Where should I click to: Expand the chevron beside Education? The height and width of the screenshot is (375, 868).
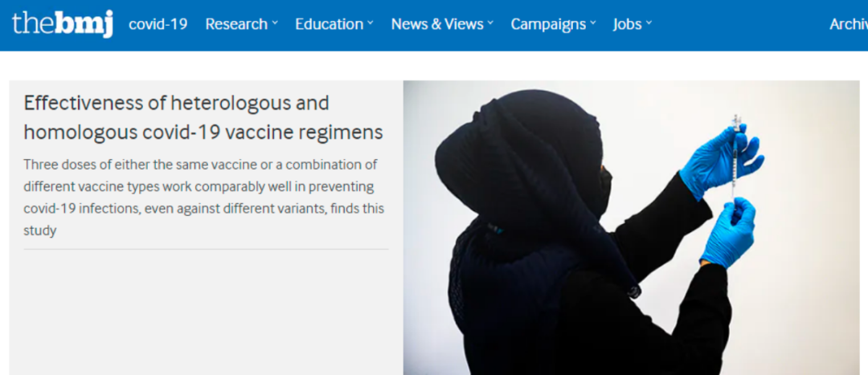click(370, 24)
